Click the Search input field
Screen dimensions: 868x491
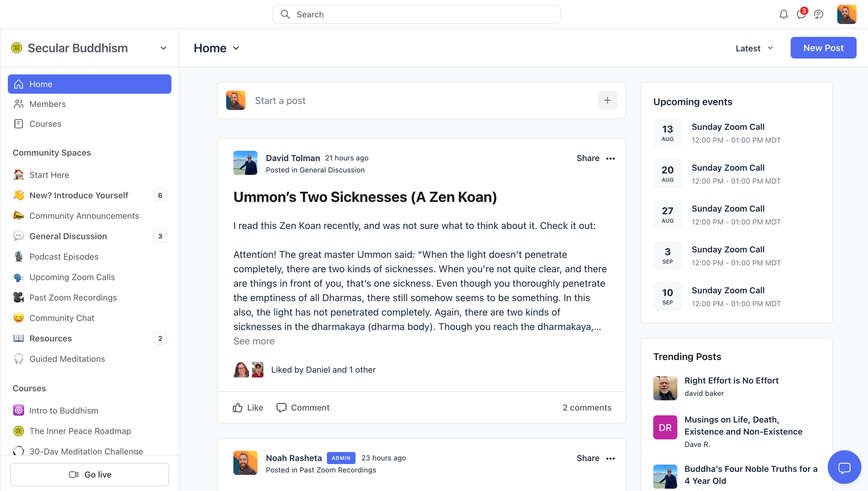417,15
